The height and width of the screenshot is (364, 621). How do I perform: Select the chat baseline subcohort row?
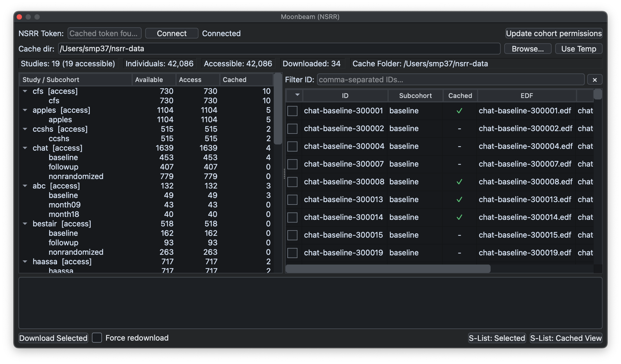pyautogui.click(x=146, y=157)
